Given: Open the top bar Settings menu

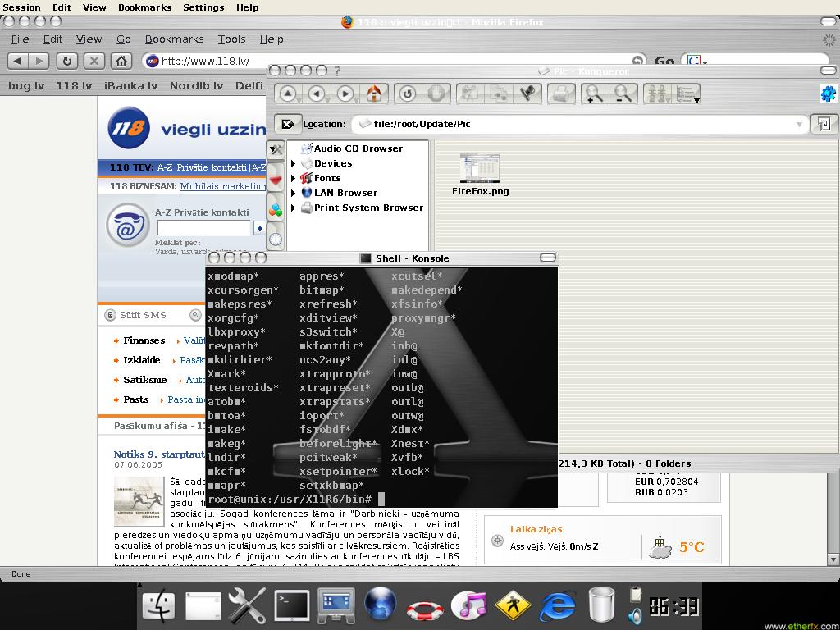Looking at the screenshot, I should pos(203,7).
